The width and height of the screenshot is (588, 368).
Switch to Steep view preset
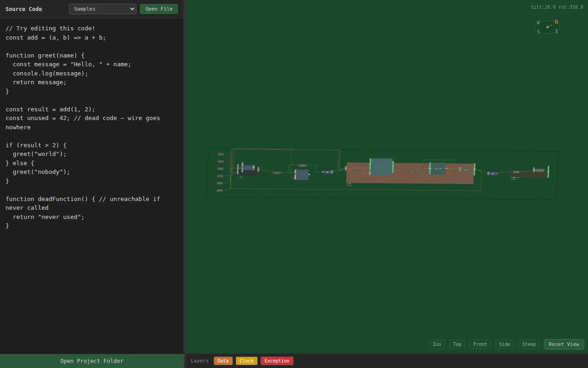529,344
